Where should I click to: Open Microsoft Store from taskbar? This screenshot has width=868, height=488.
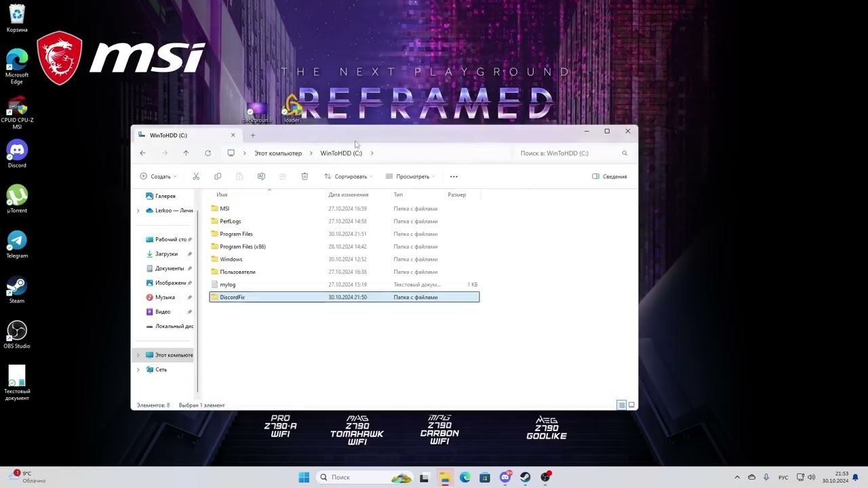[x=485, y=477]
